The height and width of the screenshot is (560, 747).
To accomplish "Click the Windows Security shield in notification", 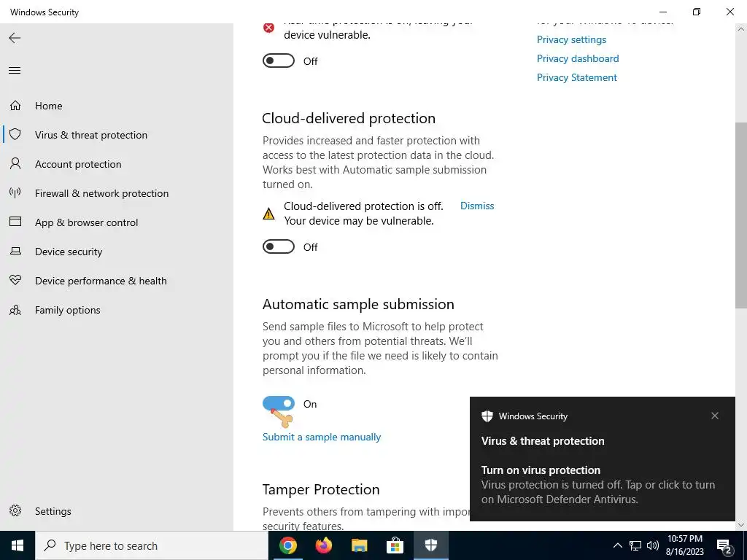I will pos(487,416).
